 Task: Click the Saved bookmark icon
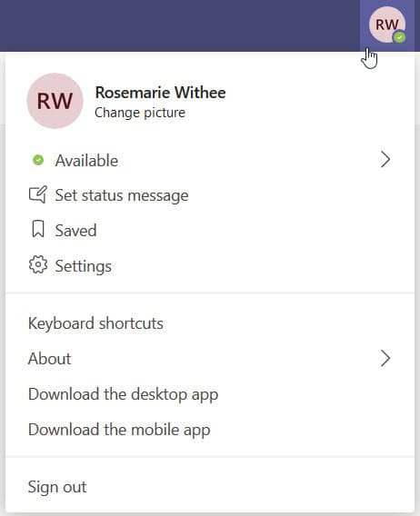click(x=38, y=229)
